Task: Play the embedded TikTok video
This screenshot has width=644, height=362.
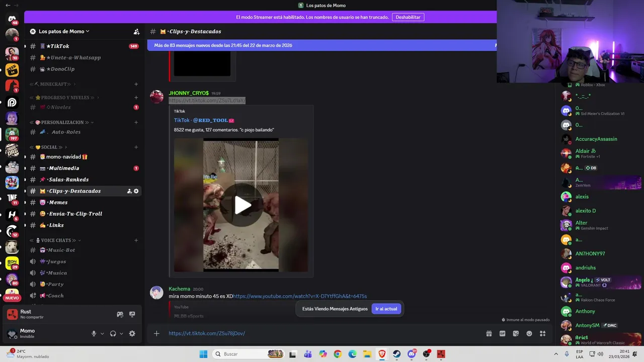Action: pyautogui.click(x=243, y=205)
